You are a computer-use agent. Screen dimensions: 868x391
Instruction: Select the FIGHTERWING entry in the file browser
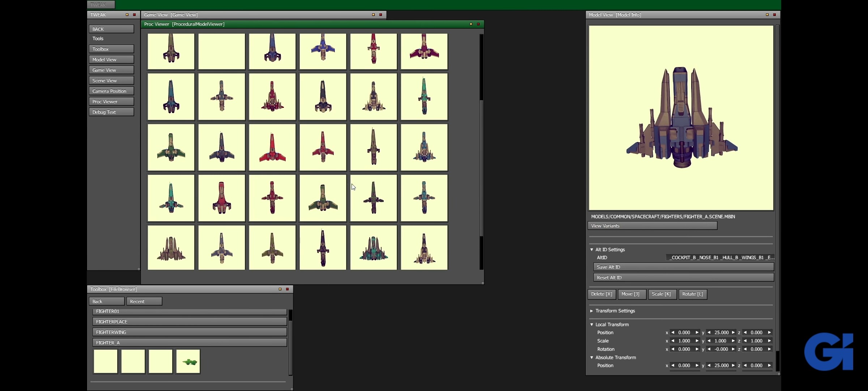(x=190, y=332)
